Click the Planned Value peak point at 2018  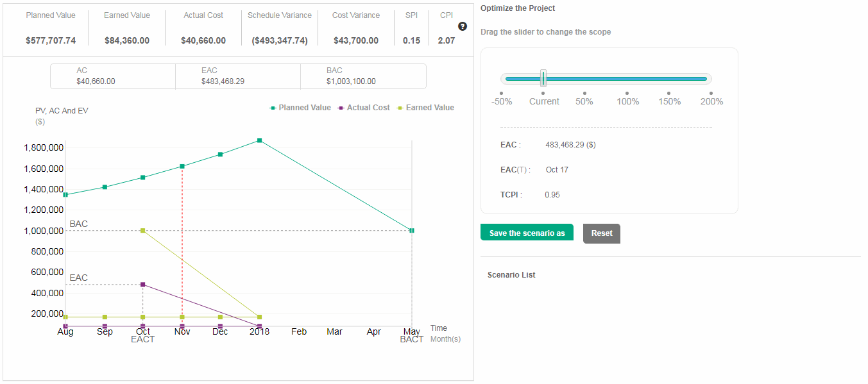259,140
